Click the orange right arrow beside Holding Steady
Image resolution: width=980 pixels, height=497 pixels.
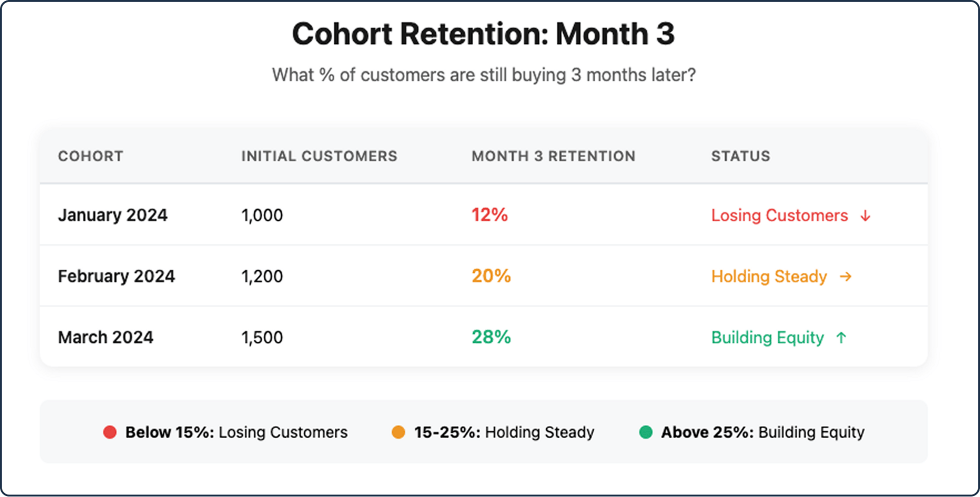pyautogui.click(x=846, y=276)
